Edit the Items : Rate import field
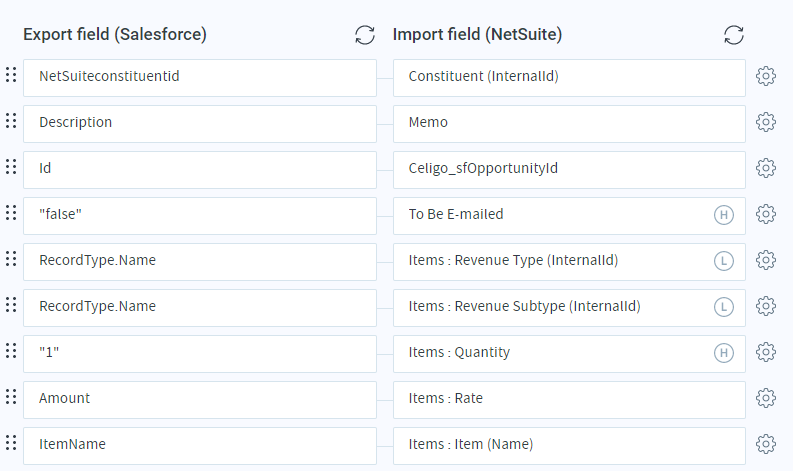This screenshot has height=471, width=793. click(x=569, y=400)
